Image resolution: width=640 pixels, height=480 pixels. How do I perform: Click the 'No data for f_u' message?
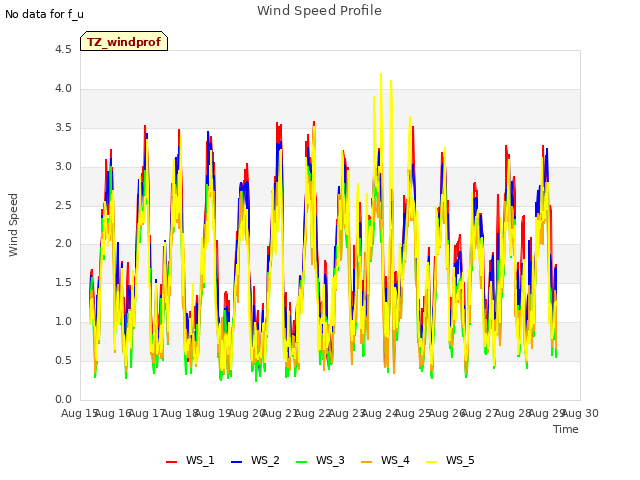tap(44, 14)
